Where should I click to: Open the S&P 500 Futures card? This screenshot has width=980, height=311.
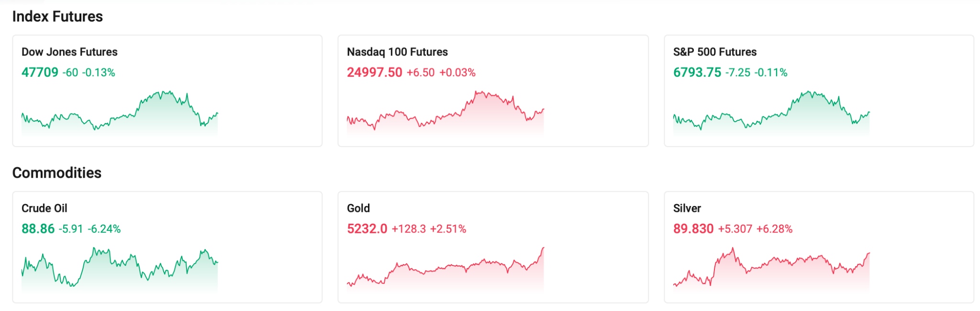pyautogui.click(x=819, y=89)
